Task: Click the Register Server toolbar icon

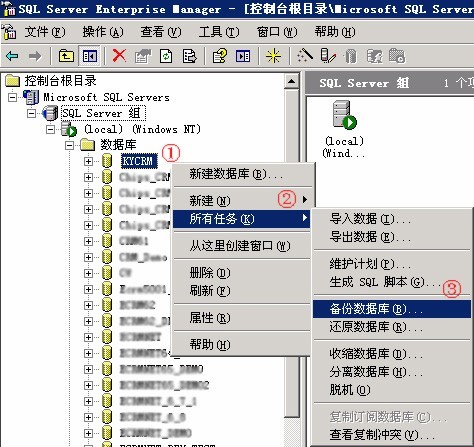Action: click(328, 56)
